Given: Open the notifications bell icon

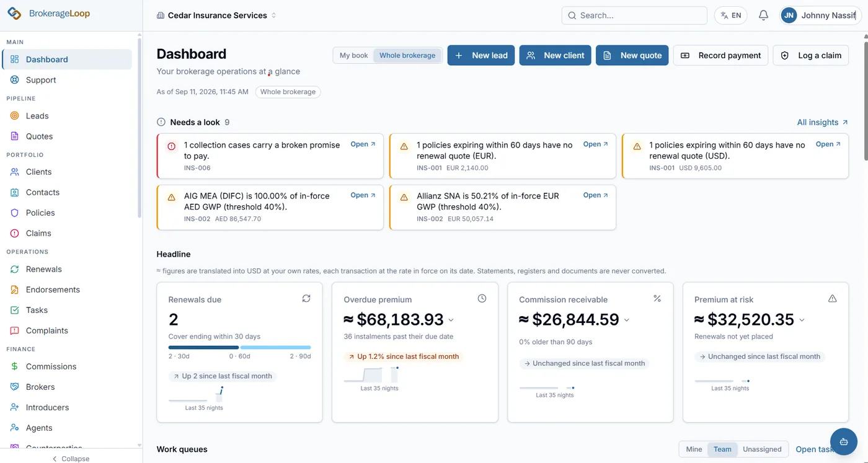Looking at the screenshot, I should pos(763,15).
